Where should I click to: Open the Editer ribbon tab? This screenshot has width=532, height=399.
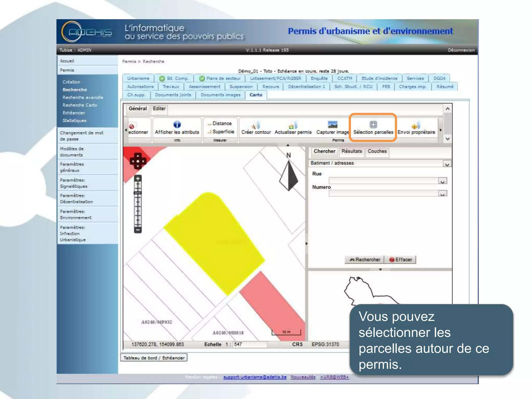click(159, 109)
